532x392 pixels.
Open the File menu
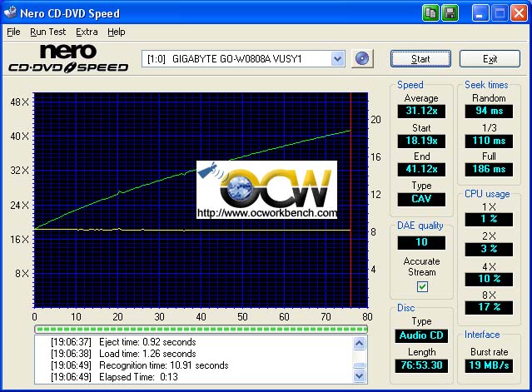[x=13, y=32]
